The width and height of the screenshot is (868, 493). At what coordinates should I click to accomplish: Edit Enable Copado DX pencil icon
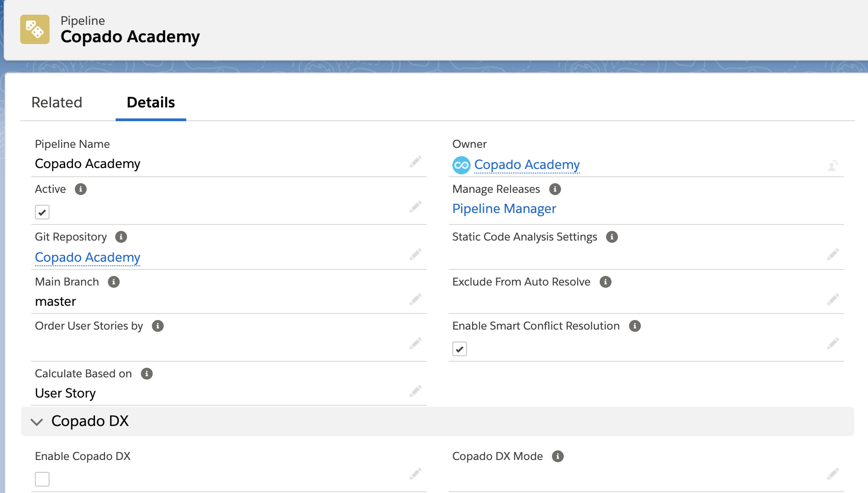(x=416, y=474)
